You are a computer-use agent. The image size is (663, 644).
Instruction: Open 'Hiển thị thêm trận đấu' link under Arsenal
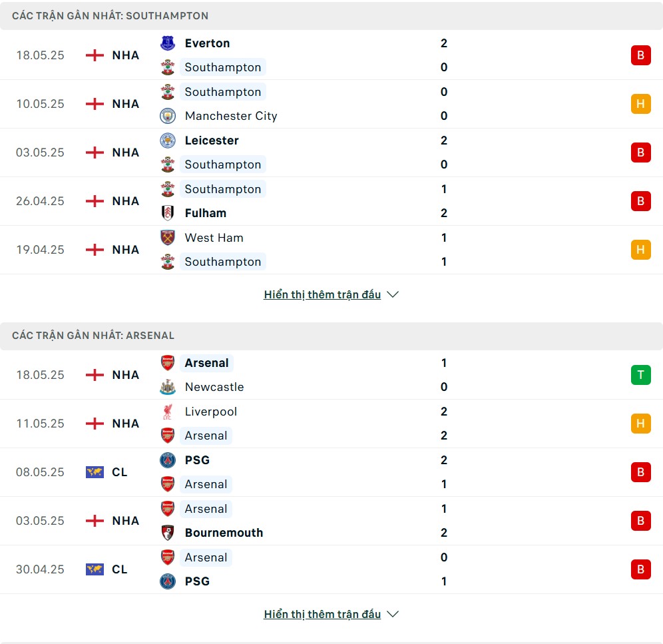click(x=322, y=614)
